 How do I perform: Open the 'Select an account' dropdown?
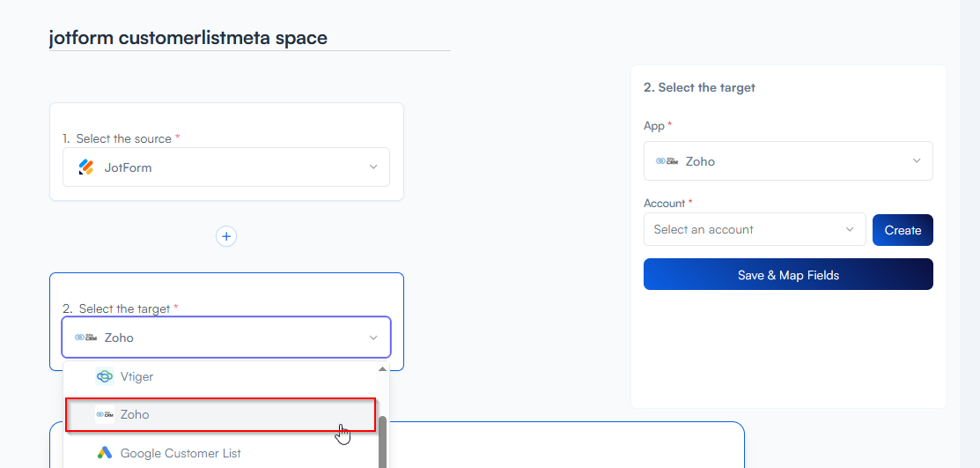tap(754, 230)
